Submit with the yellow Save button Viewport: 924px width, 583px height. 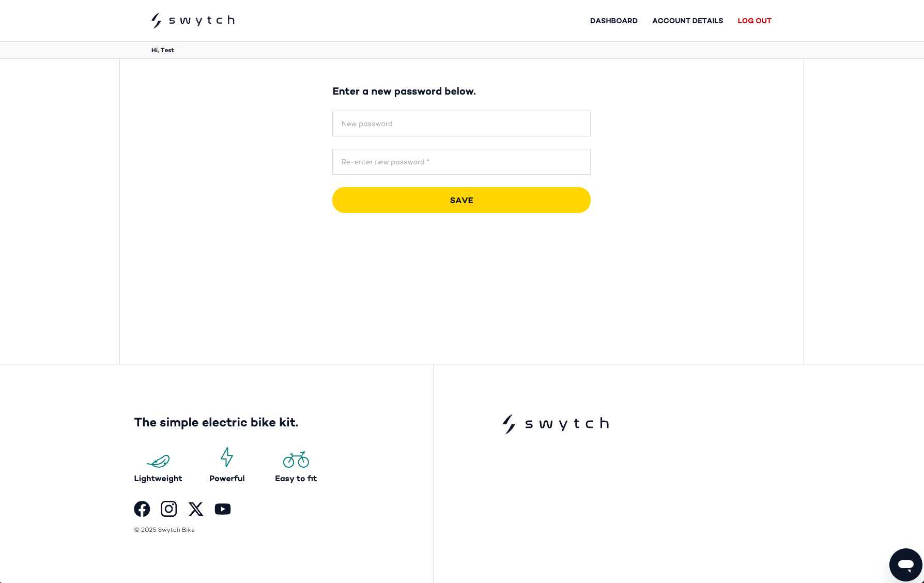click(461, 200)
